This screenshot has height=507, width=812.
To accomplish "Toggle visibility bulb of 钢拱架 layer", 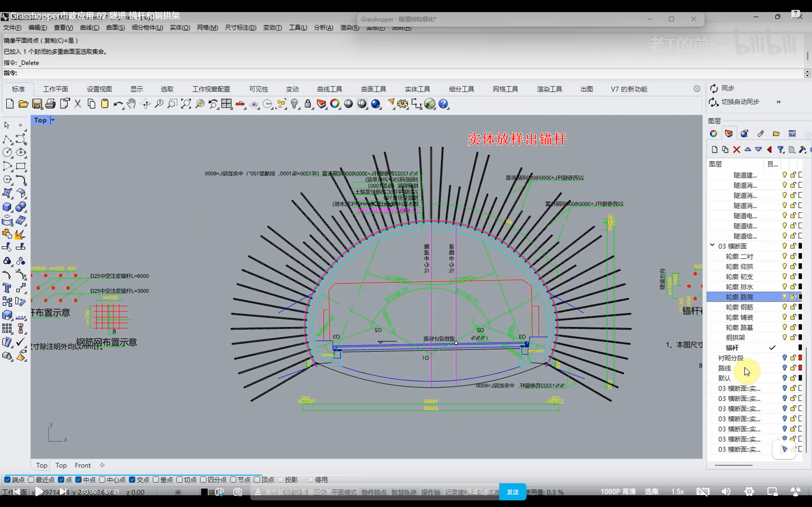I will (x=784, y=337).
